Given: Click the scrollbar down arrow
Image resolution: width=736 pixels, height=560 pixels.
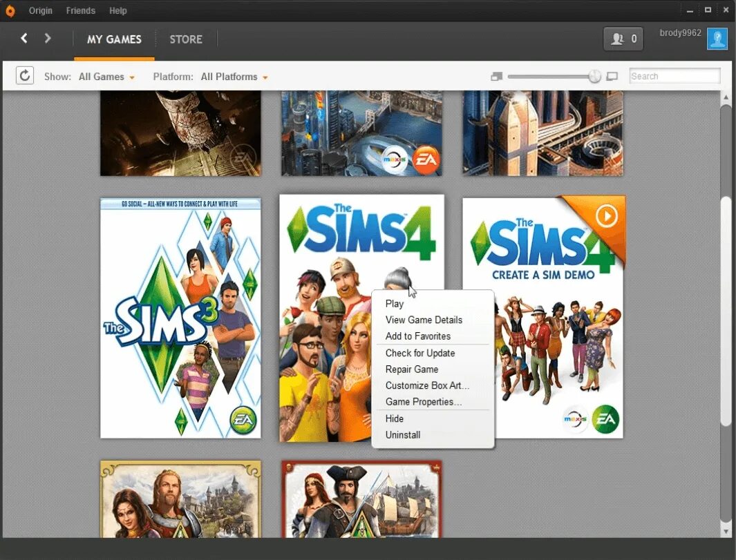Looking at the screenshot, I should click(x=726, y=532).
